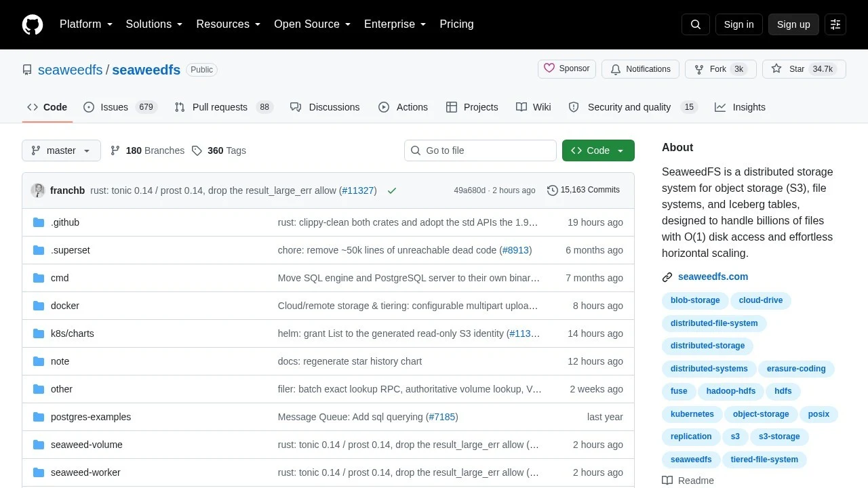Image resolution: width=868 pixels, height=488 pixels.
Task: Select the blob-storage topic tag
Action: 695,300
